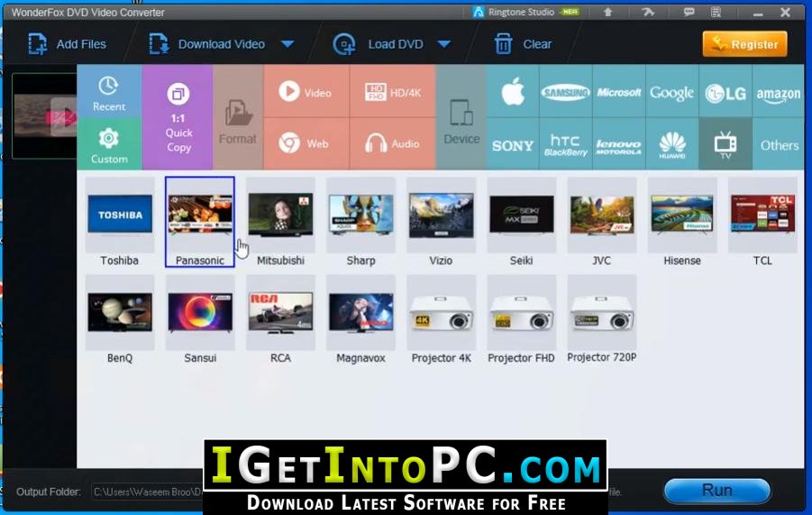The height and width of the screenshot is (515, 812).
Task: Select Google device brand
Action: pyautogui.click(x=671, y=92)
